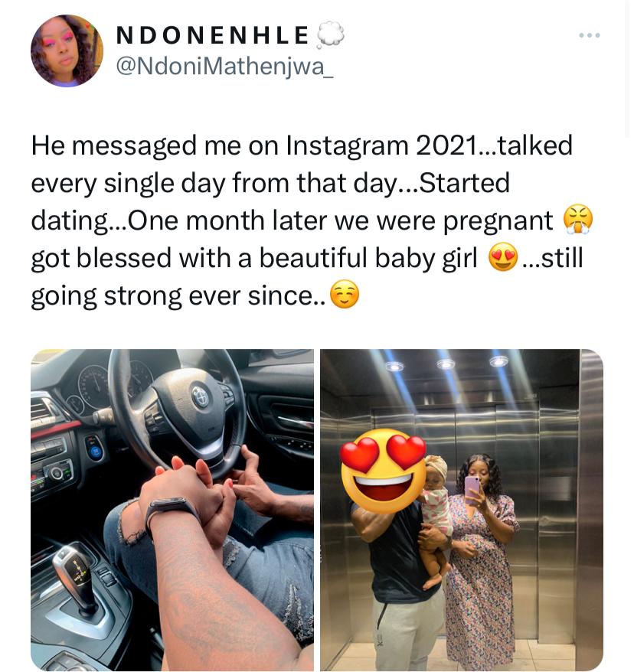Open the car interior hand-holding photo
The height and width of the screenshot is (672, 634).
172,510
